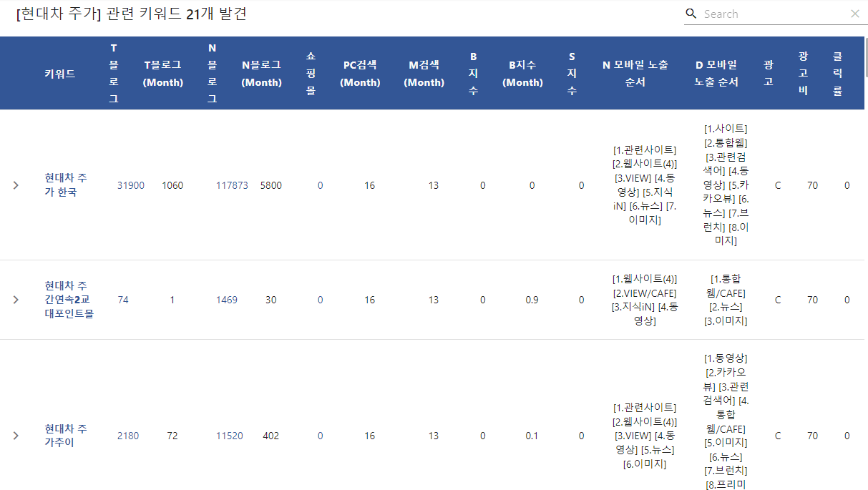Click monthly N블로그 value 30
The image size is (868, 490).
click(x=271, y=300)
